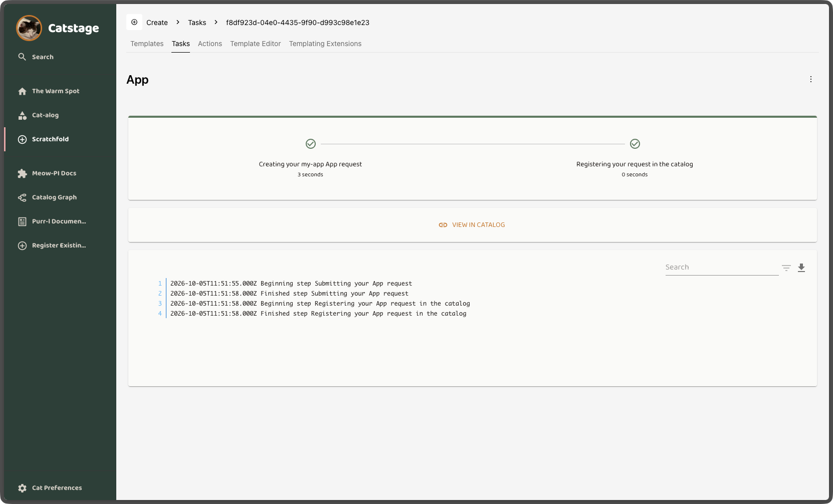The height and width of the screenshot is (504, 833).
Task: Click the Search label in the sidebar
Action: click(43, 57)
